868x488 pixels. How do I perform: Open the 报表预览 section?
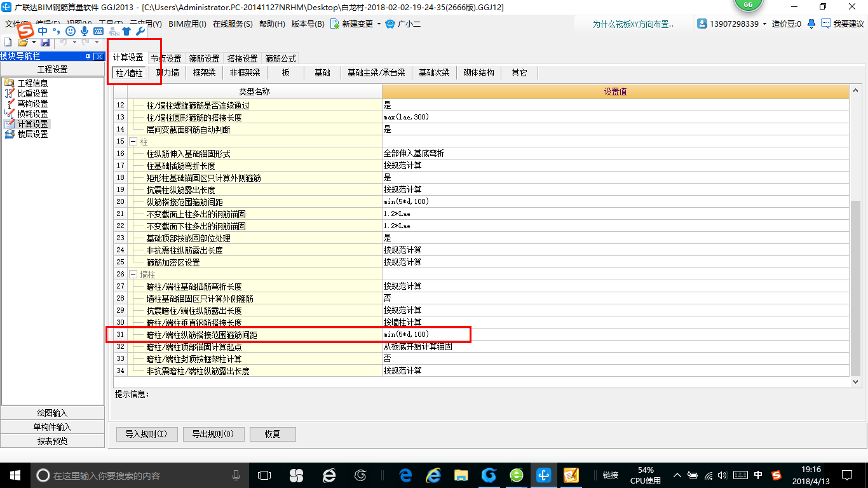[53, 441]
